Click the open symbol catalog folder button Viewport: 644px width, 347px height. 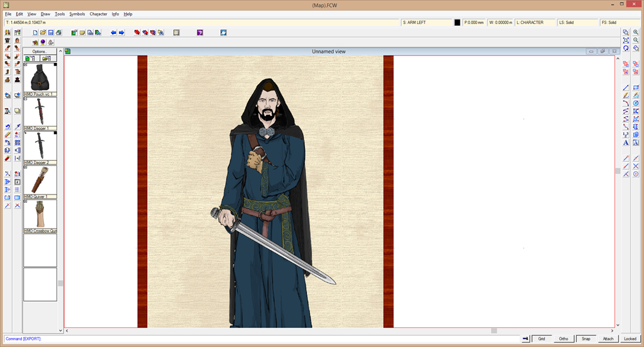pyautogui.click(x=48, y=59)
